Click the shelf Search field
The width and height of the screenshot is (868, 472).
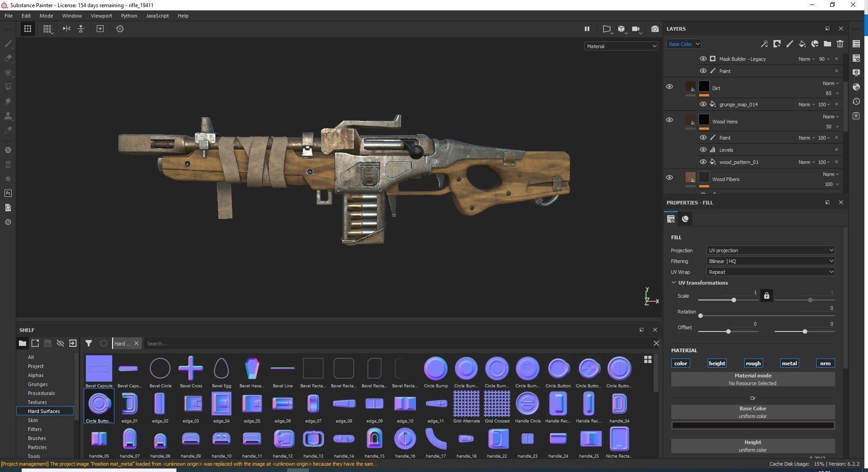pos(398,344)
